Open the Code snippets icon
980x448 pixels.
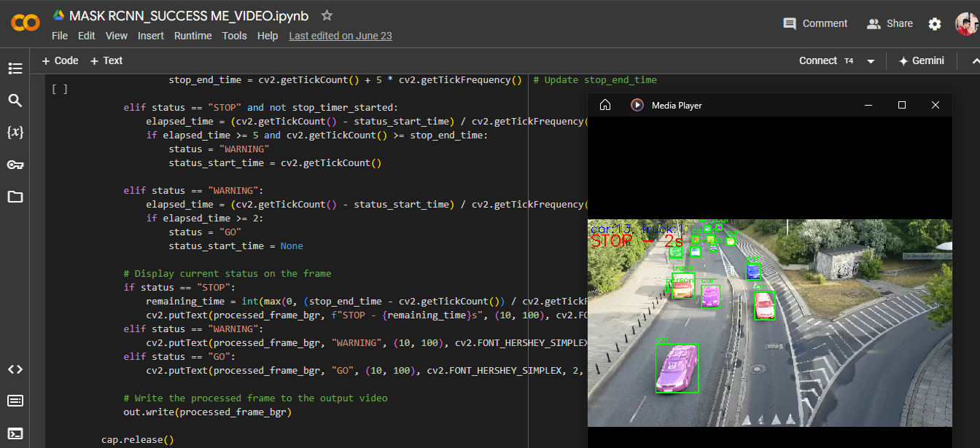(15, 369)
